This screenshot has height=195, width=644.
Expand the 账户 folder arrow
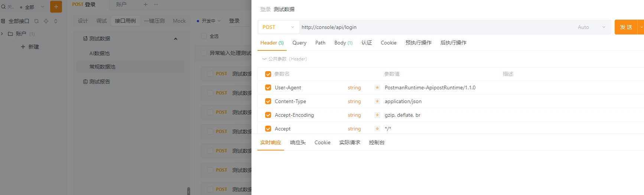2,34
